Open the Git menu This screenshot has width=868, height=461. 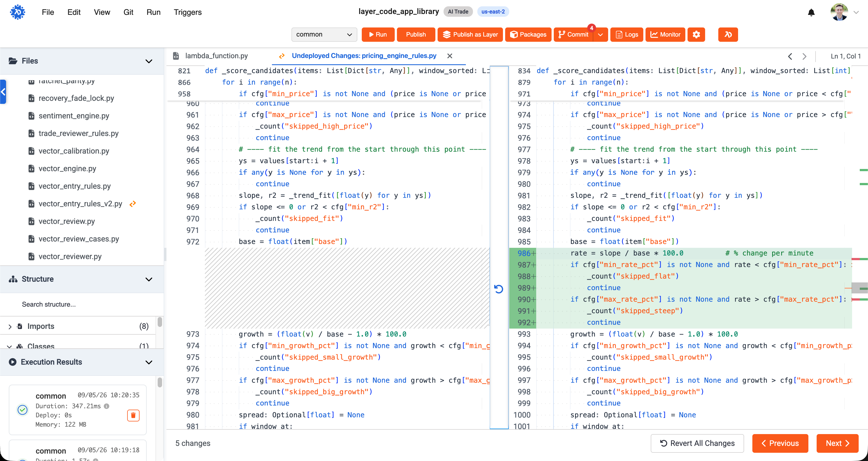pos(128,12)
